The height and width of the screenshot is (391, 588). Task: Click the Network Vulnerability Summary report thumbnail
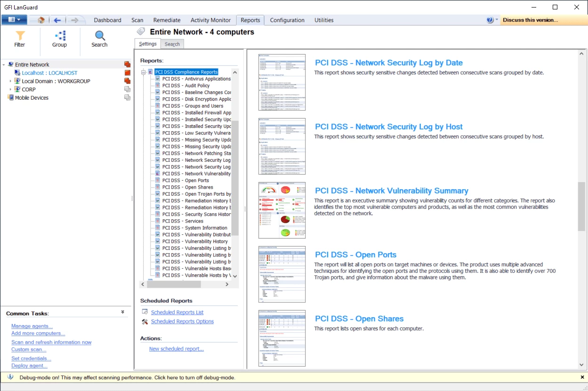click(x=282, y=210)
